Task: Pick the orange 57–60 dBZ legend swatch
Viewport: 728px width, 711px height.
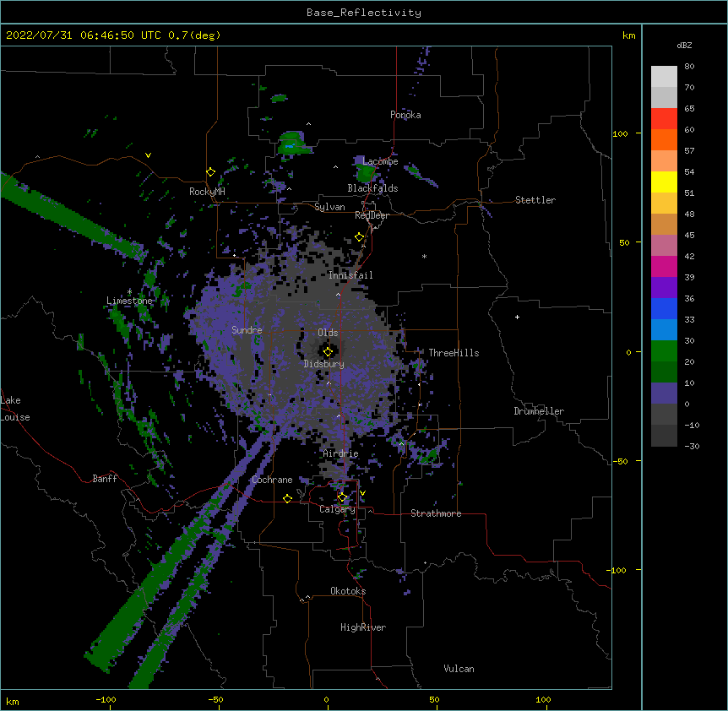Action: pyautogui.click(x=664, y=139)
